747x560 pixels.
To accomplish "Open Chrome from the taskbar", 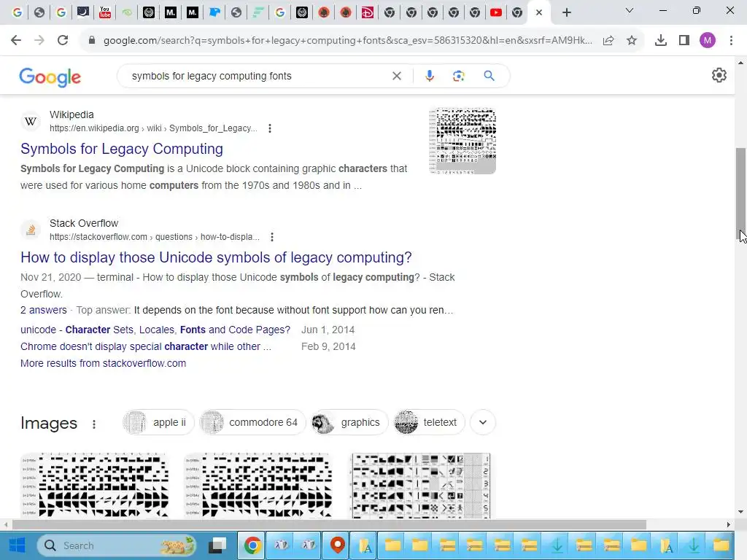I will coord(252,545).
